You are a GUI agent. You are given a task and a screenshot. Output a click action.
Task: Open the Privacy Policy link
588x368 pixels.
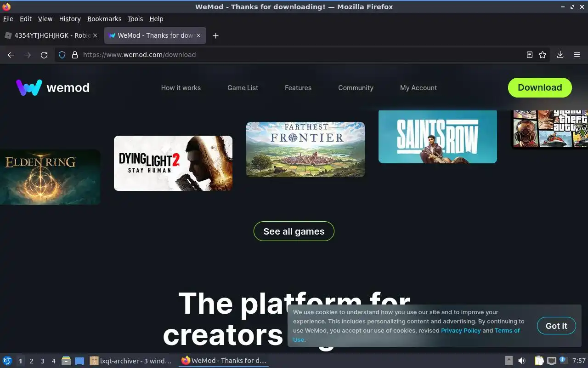[461, 330]
